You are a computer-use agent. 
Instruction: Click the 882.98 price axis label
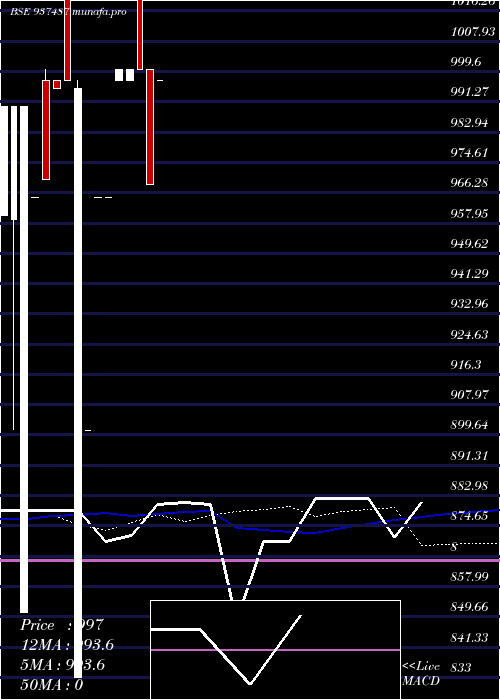point(469,486)
